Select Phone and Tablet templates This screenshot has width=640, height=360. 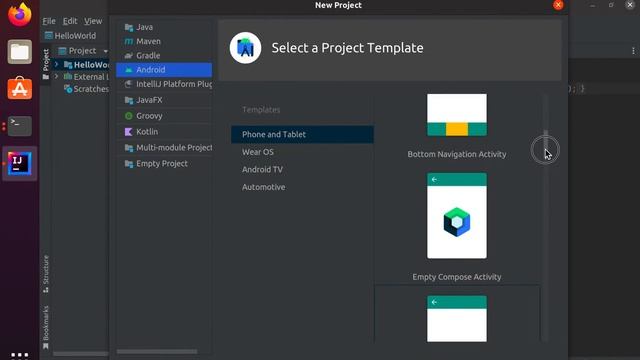coord(302,134)
